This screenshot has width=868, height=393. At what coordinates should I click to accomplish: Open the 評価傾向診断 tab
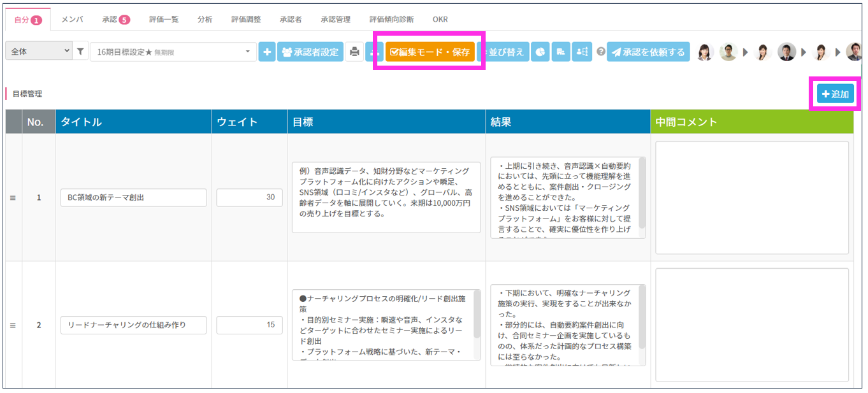391,19
